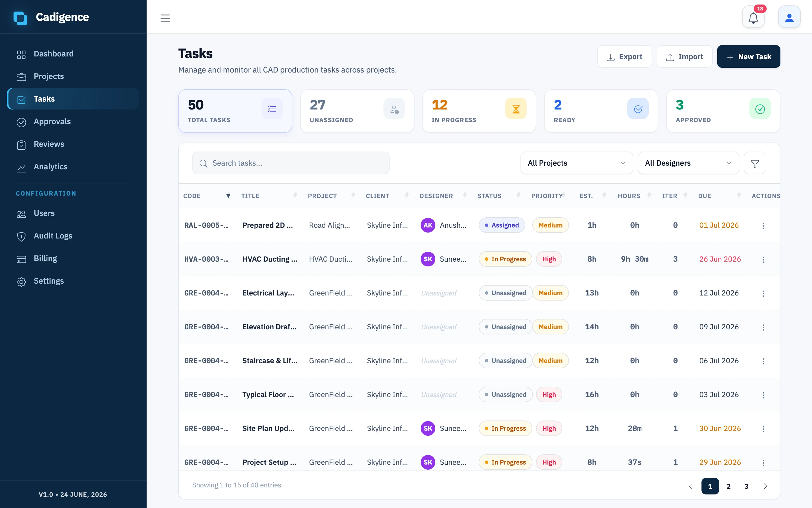
Task: Open actions menu for HVAC Ducting task
Action: 763,260
